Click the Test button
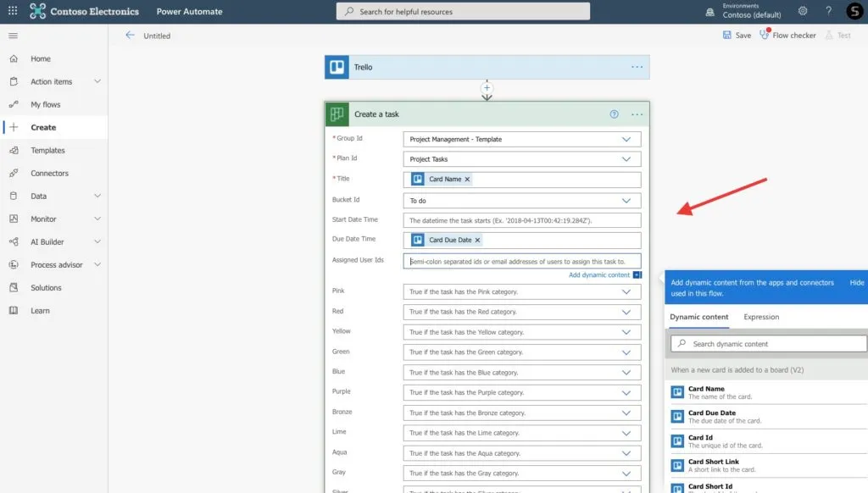This screenshot has width=868, height=493. (837, 36)
